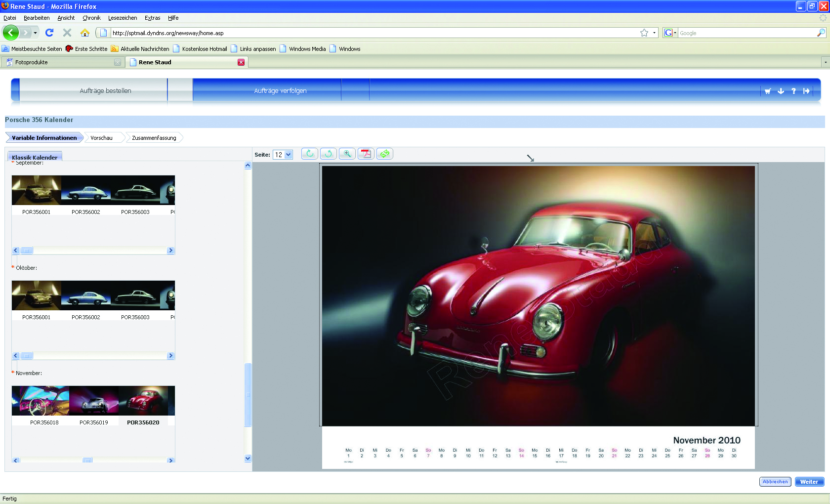
Task: Open the Lesezeichen menu
Action: tap(123, 18)
